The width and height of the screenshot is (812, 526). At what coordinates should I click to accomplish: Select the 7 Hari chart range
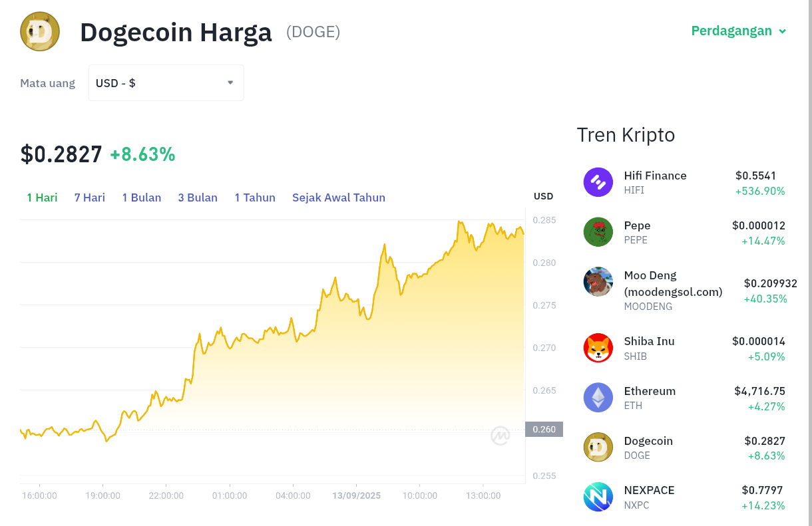pos(90,197)
